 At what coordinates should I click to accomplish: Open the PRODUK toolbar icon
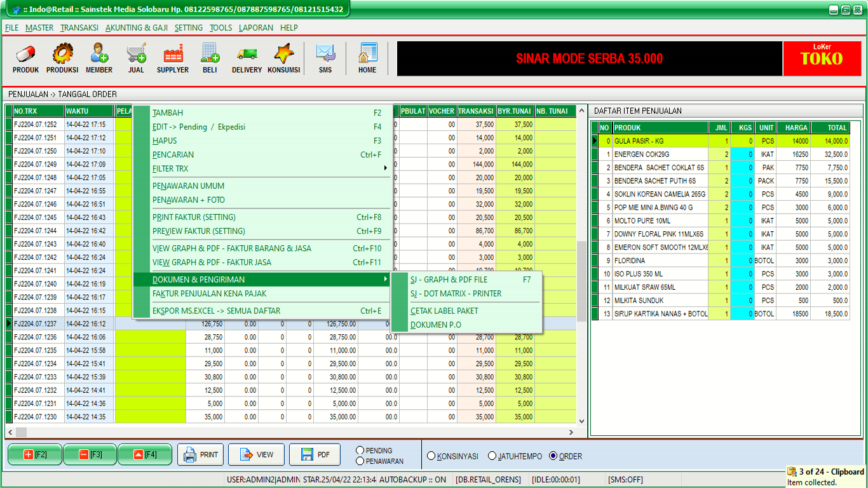click(25, 59)
